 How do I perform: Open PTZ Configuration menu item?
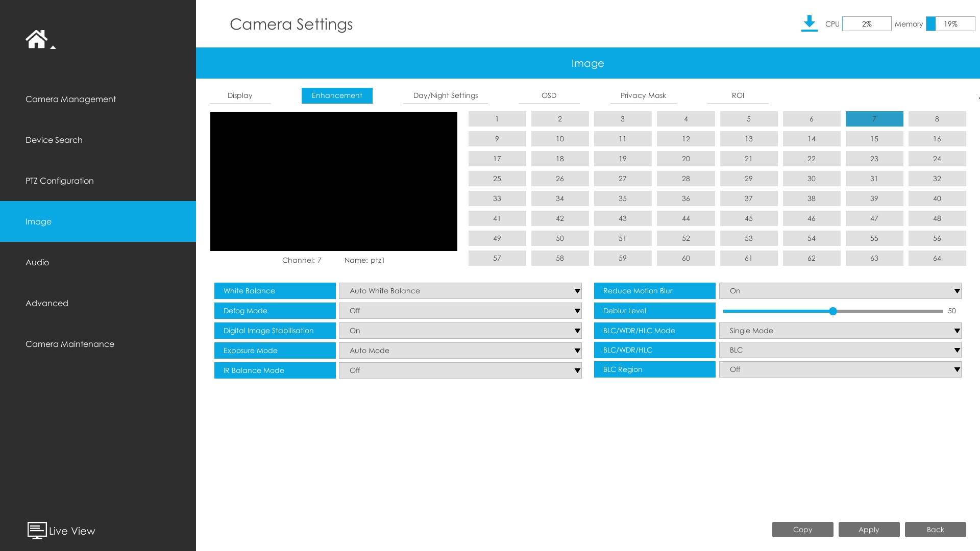(x=60, y=181)
